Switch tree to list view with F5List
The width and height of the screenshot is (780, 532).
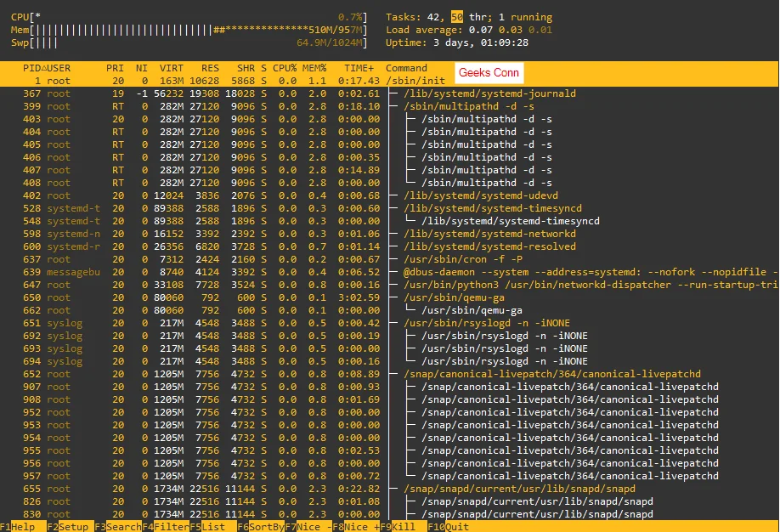[208, 527]
